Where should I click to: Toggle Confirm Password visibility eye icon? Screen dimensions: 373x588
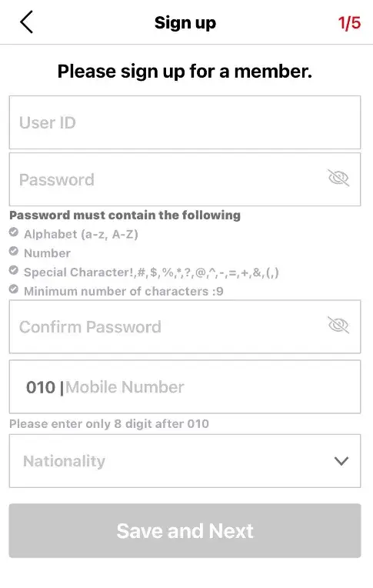338,325
